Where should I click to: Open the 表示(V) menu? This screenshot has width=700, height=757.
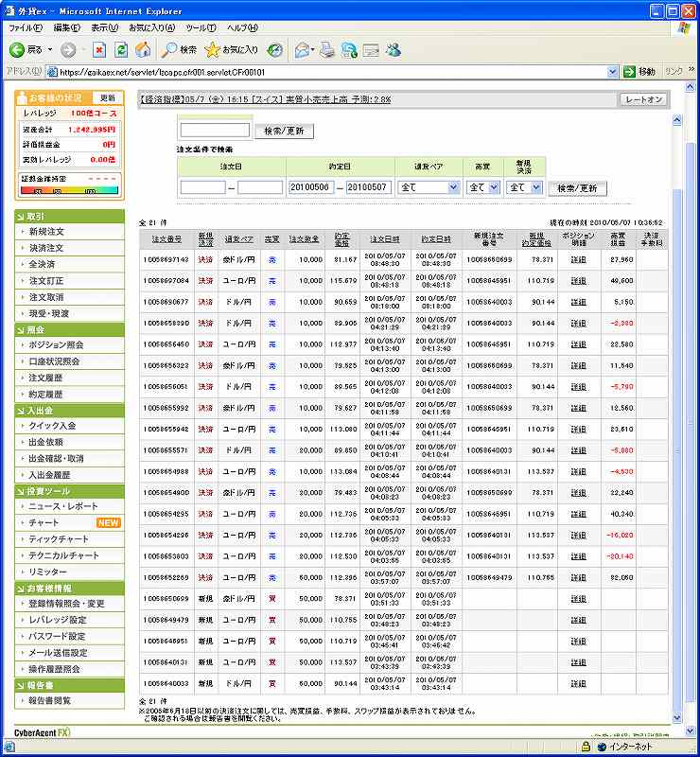[x=105, y=28]
